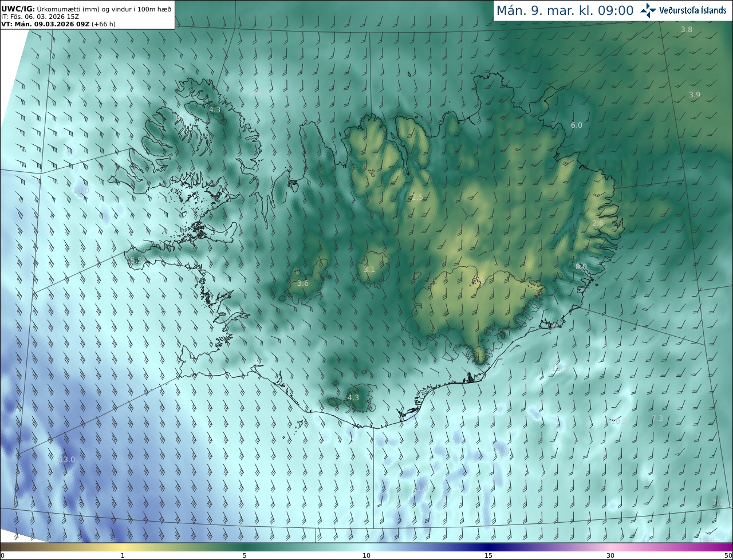The width and height of the screenshot is (733, 560).
Task: Click the 4.3 value in the Westfjords
Action: coord(215,109)
